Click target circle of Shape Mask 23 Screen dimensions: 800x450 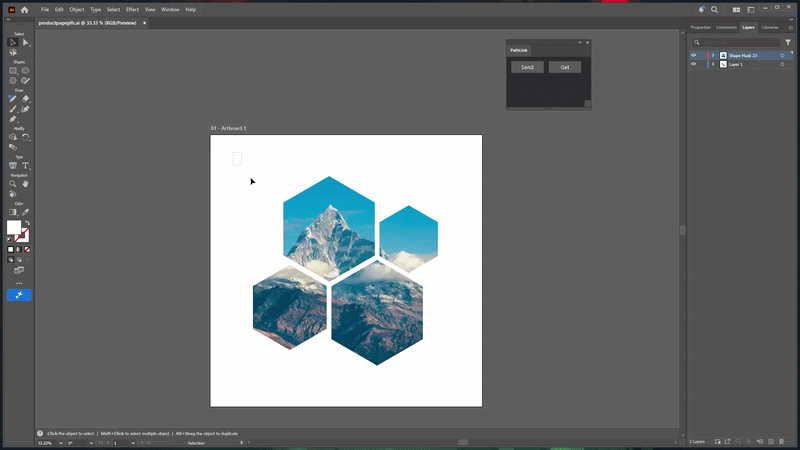(x=783, y=56)
